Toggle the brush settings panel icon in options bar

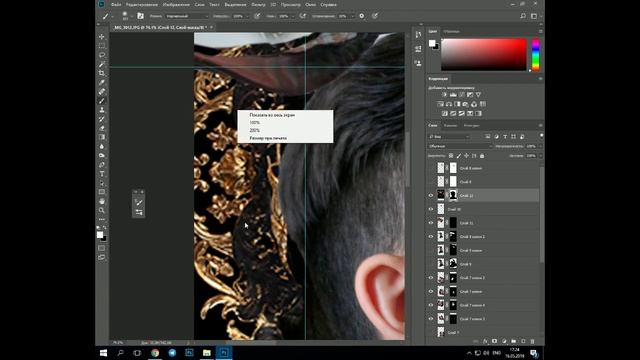[x=140, y=16]
